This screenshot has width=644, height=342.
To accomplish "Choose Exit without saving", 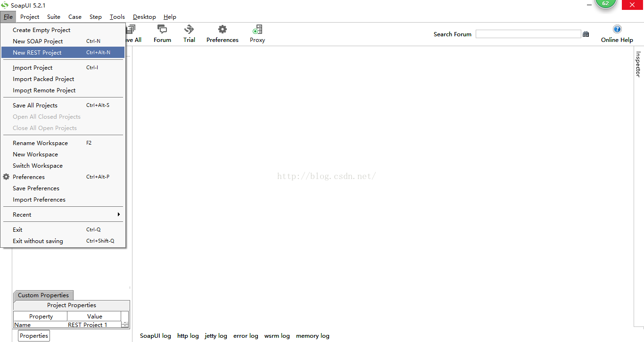I will pyautogui.click(x=63, y=241).
